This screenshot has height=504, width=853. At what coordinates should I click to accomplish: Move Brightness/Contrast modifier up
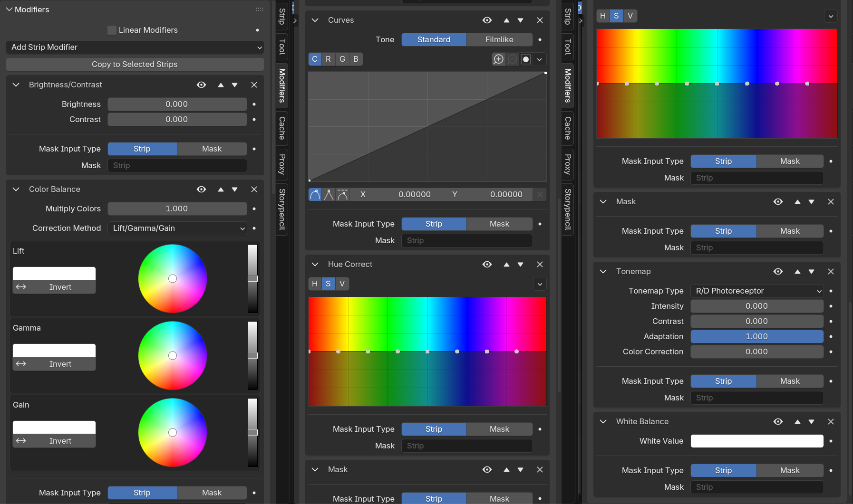[x=221, y=85]
